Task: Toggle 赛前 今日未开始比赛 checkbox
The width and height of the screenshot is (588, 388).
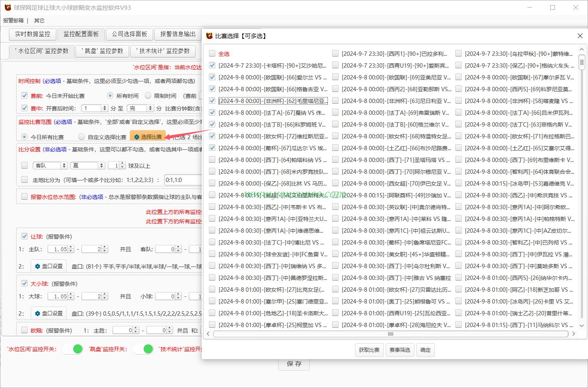Action: pyautogui.click(x=24, y=96)
